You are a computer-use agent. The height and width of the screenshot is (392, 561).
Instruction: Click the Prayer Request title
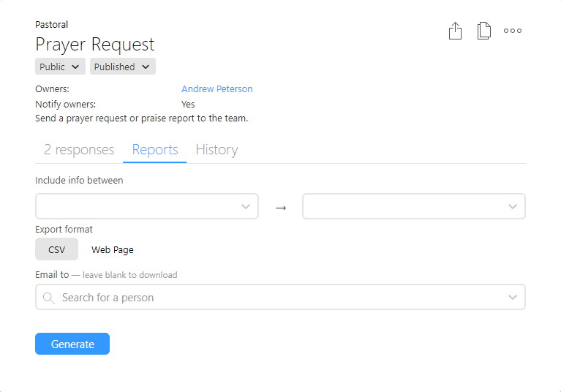(x=95, y=45)
